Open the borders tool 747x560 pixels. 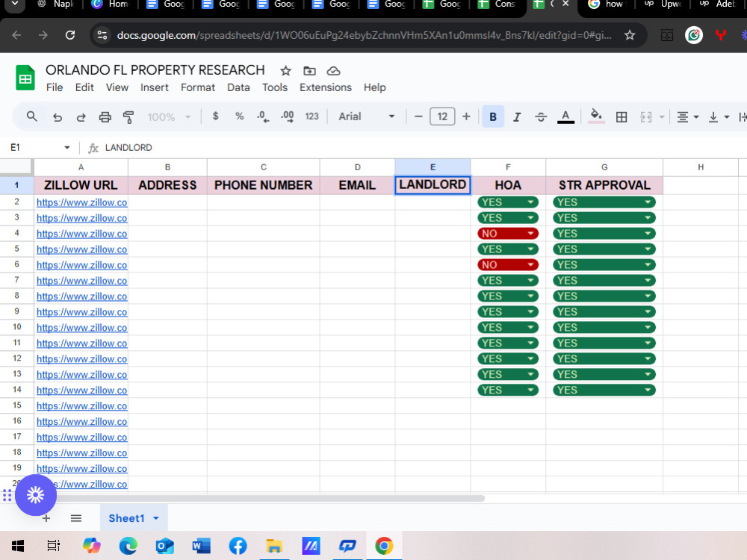coord(622,116)
